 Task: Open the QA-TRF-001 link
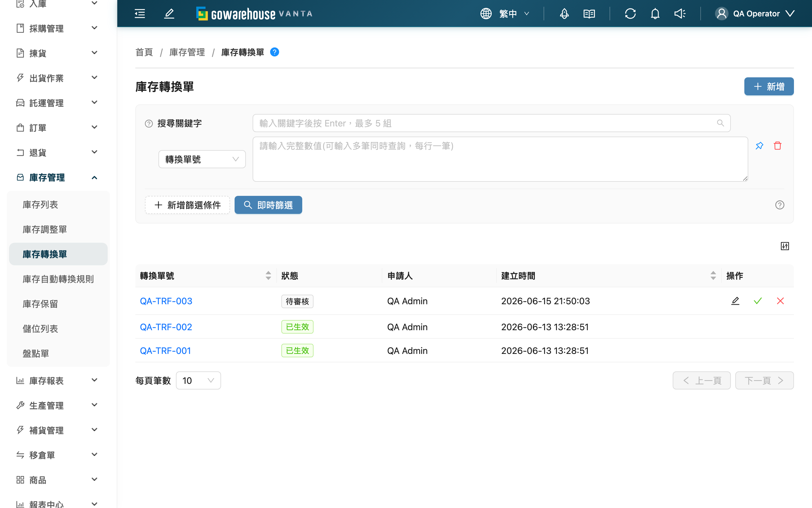click(x=166, y=351)
